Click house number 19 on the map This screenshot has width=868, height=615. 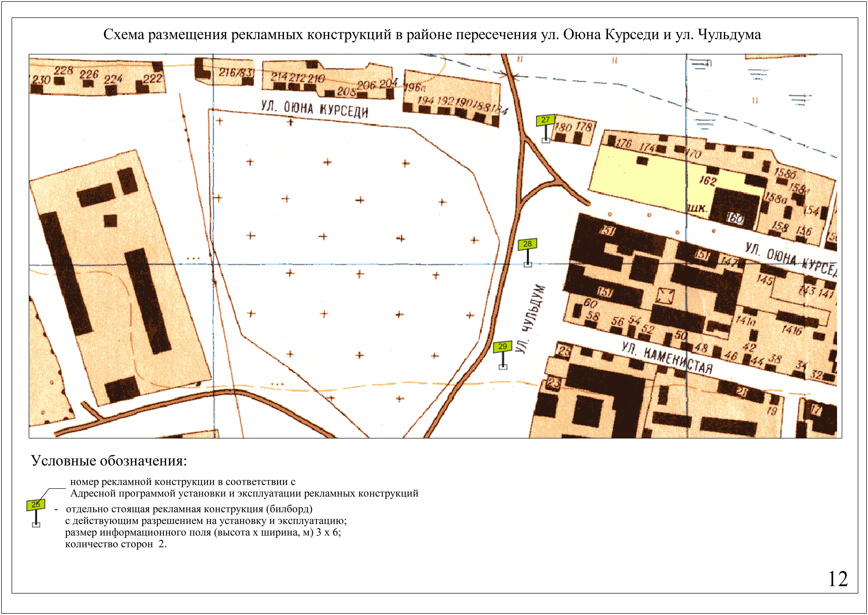[772, 411]
